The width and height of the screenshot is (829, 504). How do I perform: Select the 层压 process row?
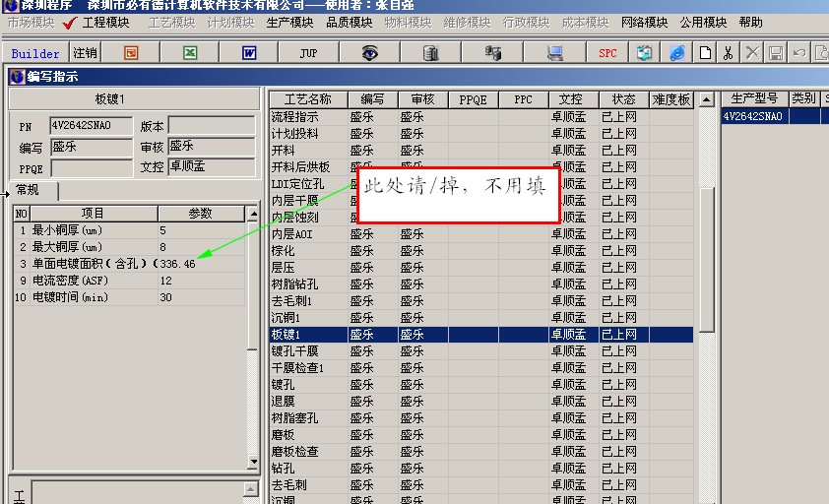pos(481,268)
